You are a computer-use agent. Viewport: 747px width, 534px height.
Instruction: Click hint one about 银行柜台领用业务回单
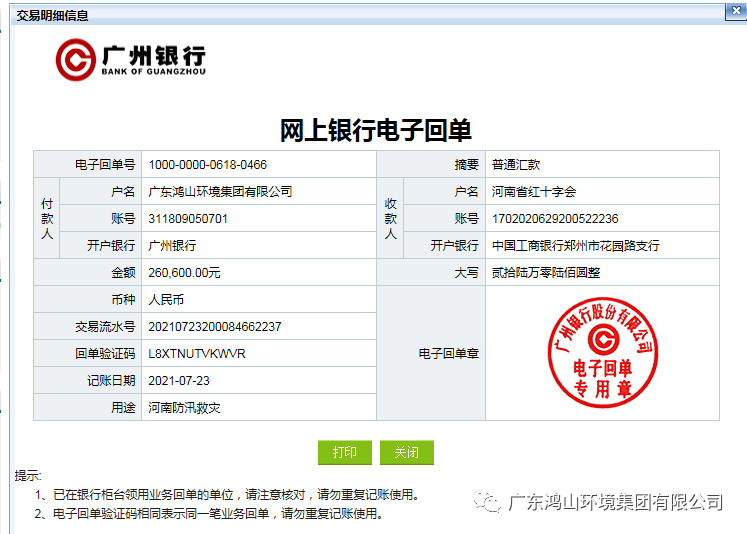click(x=227, y=495)
